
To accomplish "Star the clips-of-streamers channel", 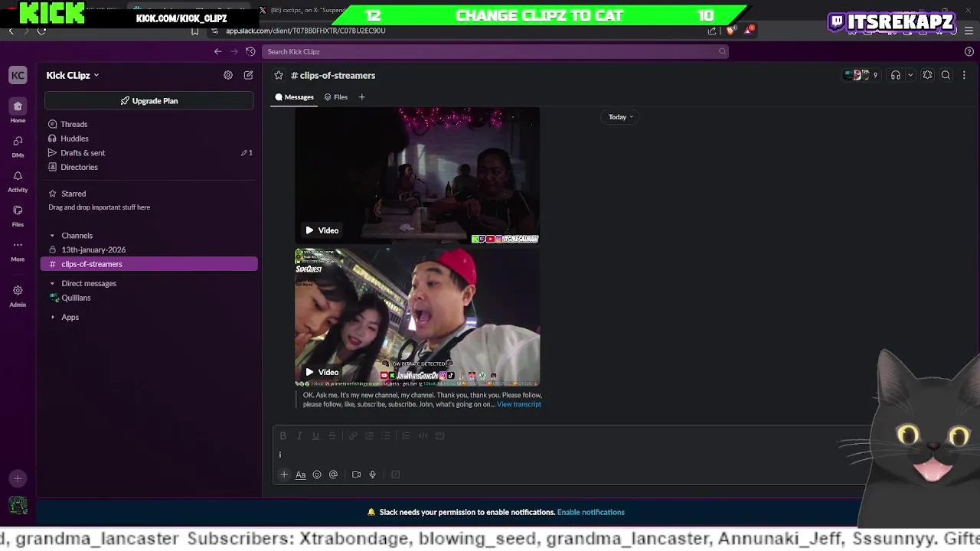I will pos(279,75).
